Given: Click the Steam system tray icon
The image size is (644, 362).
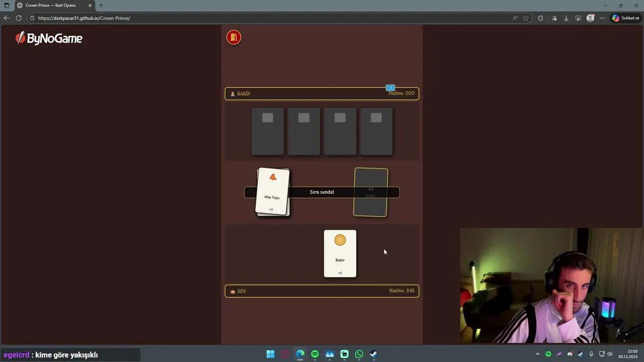Looking at the screenshot, I should click(581, 354).
